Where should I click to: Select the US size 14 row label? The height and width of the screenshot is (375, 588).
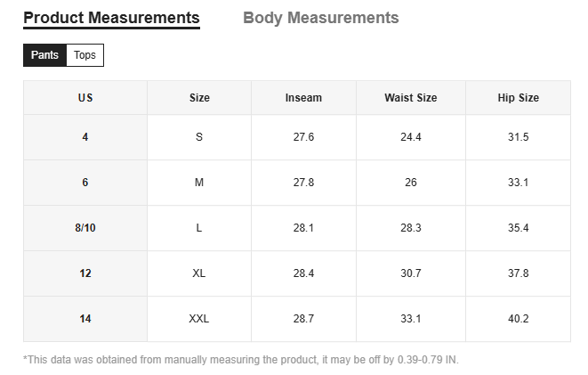click(85, 319)
